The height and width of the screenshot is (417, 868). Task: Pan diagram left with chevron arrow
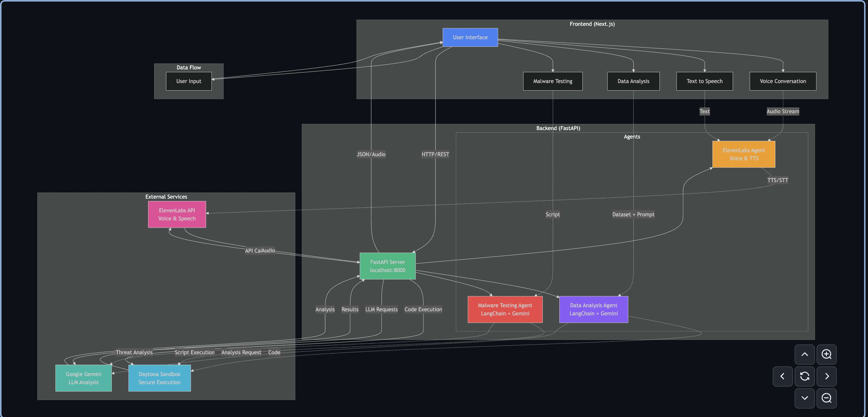(782, 376)
